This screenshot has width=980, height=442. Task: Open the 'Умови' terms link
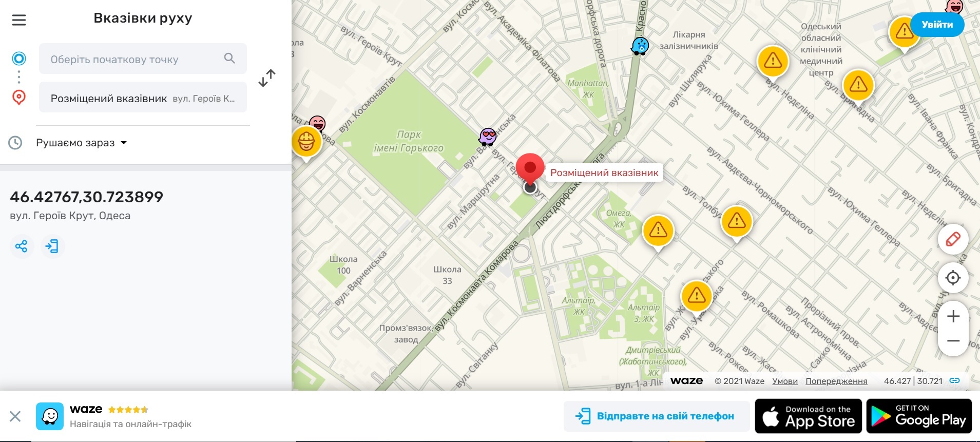pyautogui.click(x=784, y=381)
